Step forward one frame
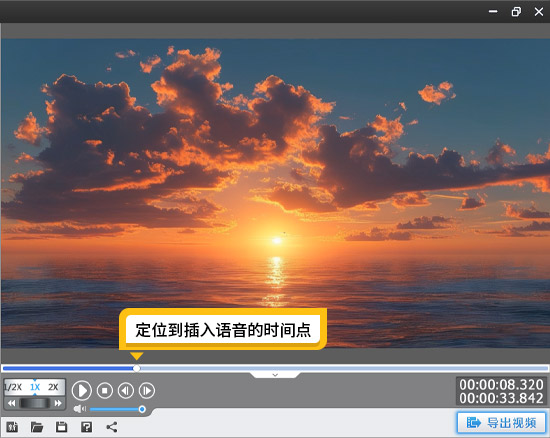 tap(147, 390)
